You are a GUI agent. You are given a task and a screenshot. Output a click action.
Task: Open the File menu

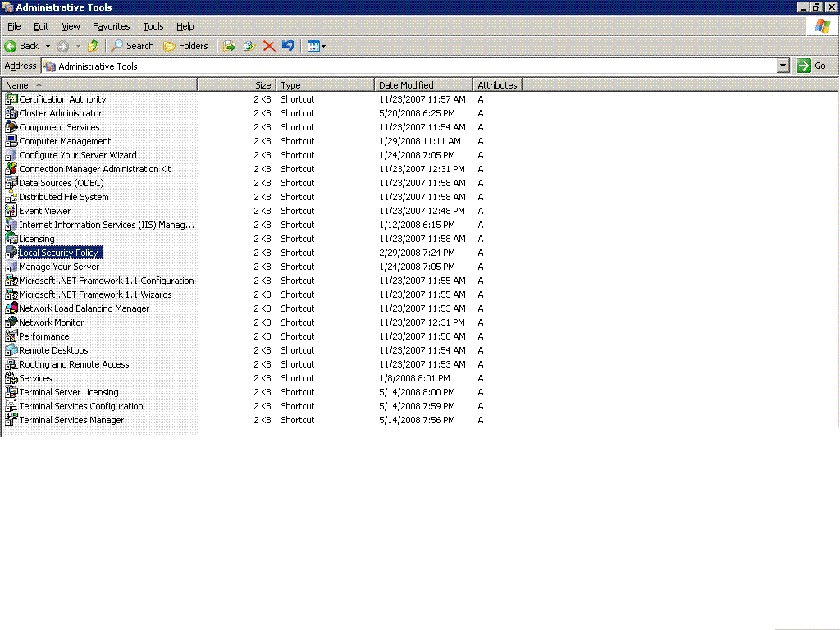pos(14,26)
